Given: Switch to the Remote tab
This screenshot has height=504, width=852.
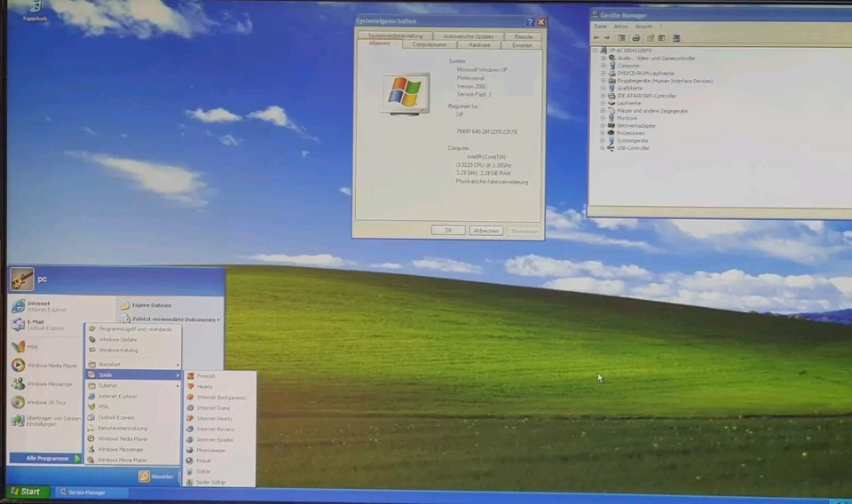Looking at the screenshot, I should coord(524,37).
